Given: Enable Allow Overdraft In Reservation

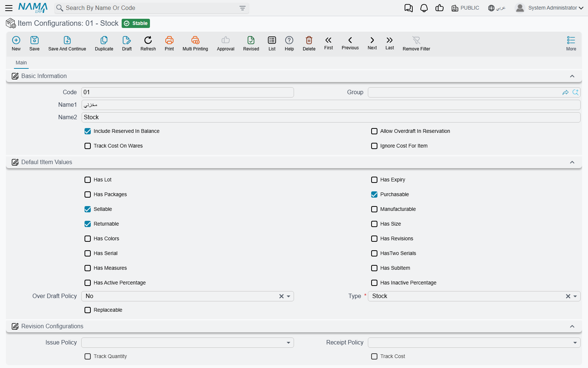Looking at the screenshot, I should [374, 131].
